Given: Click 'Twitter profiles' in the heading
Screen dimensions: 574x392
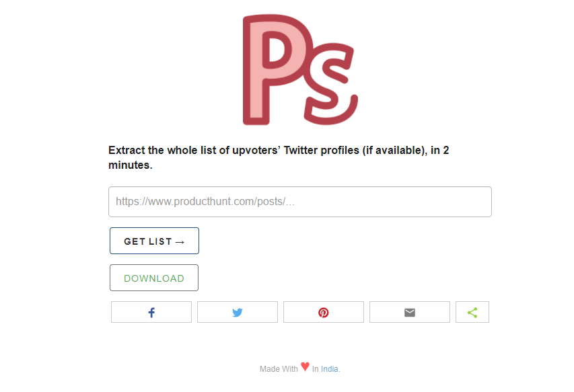Looking at the screenshot, I should (322, 151).
